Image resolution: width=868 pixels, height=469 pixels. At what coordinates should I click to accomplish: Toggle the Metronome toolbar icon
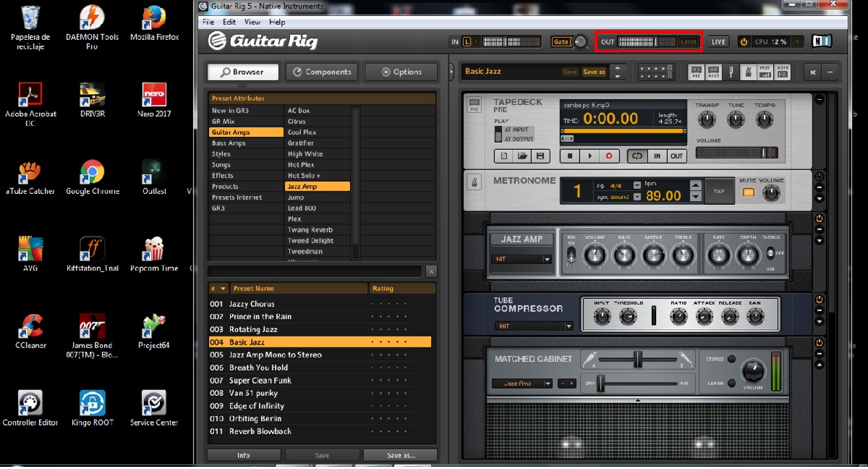pos(749,72)
